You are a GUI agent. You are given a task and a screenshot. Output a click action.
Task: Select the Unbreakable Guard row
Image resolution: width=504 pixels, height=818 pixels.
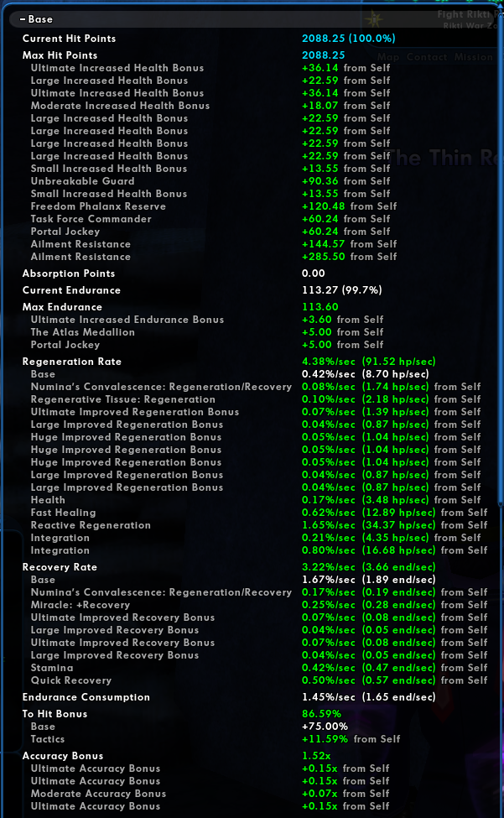tap(82, 181)
